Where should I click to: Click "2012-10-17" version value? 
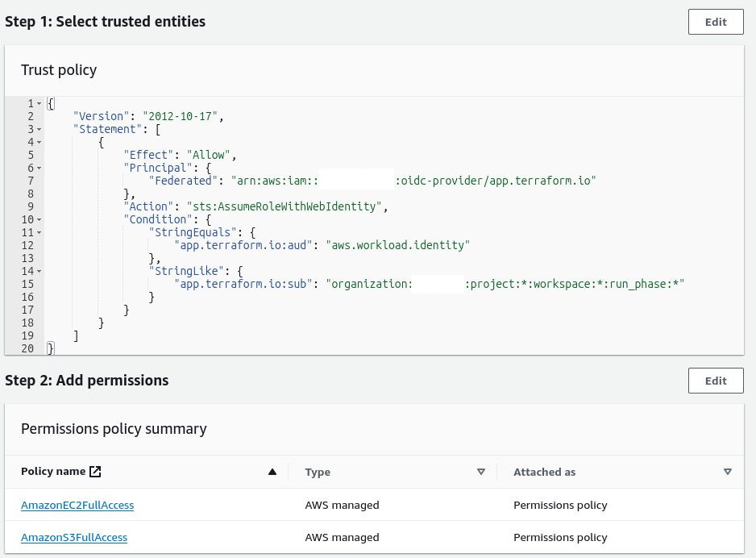(180, 116)
